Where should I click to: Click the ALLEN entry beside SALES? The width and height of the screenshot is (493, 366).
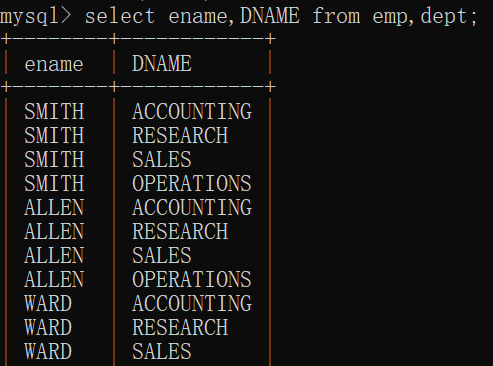(54, 255)
